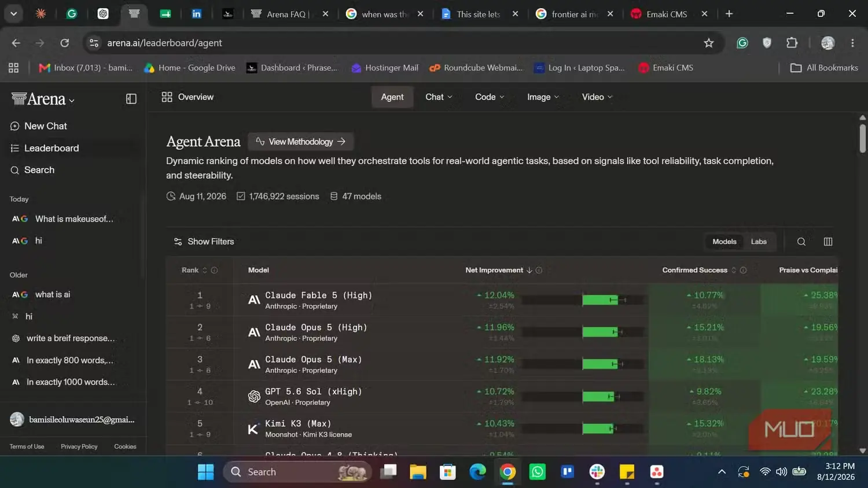Open Trello from the taskbar
868x488 pixels.
[567, 472]
